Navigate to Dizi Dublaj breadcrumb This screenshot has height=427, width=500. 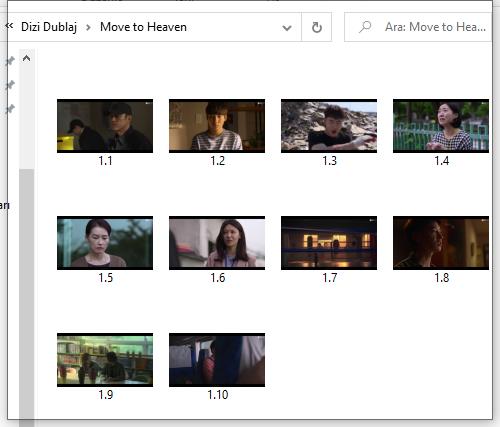tap(49, 27)
